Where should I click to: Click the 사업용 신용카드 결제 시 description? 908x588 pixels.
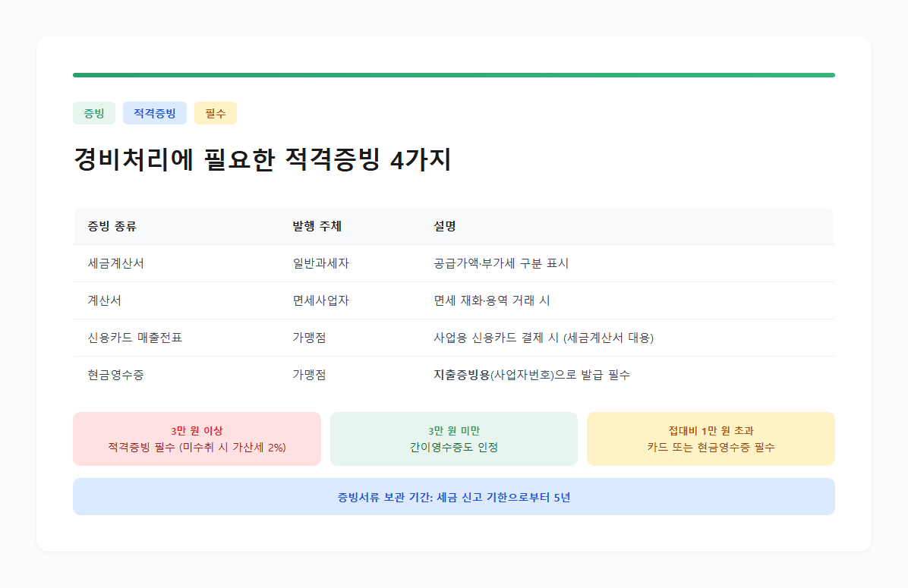[544, 338]
